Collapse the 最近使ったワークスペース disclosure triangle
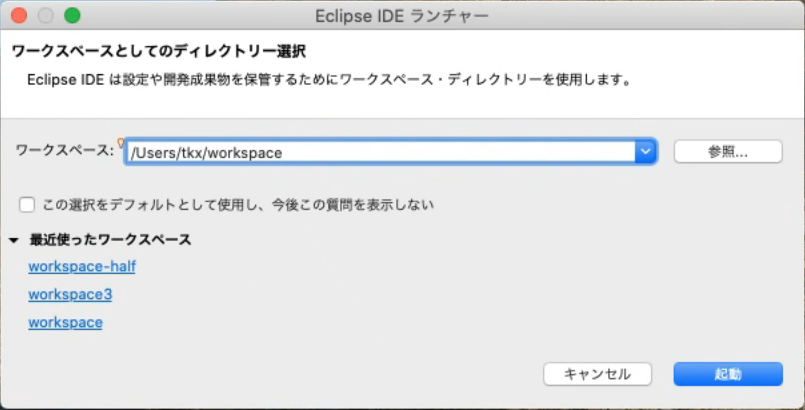The image size is (805, 410). click(x=14, y=240)
